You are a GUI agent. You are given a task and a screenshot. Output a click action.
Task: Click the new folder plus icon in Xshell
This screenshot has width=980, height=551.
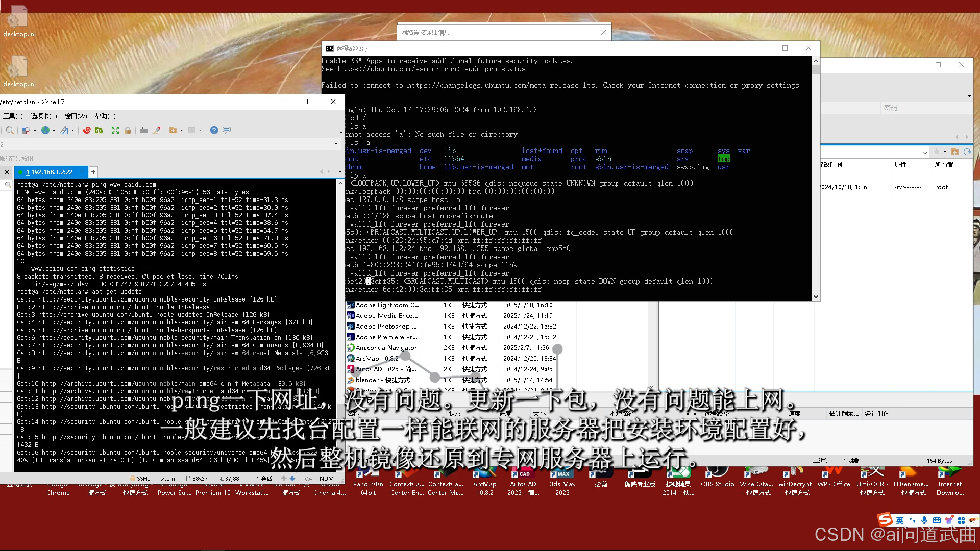(173, 130)
